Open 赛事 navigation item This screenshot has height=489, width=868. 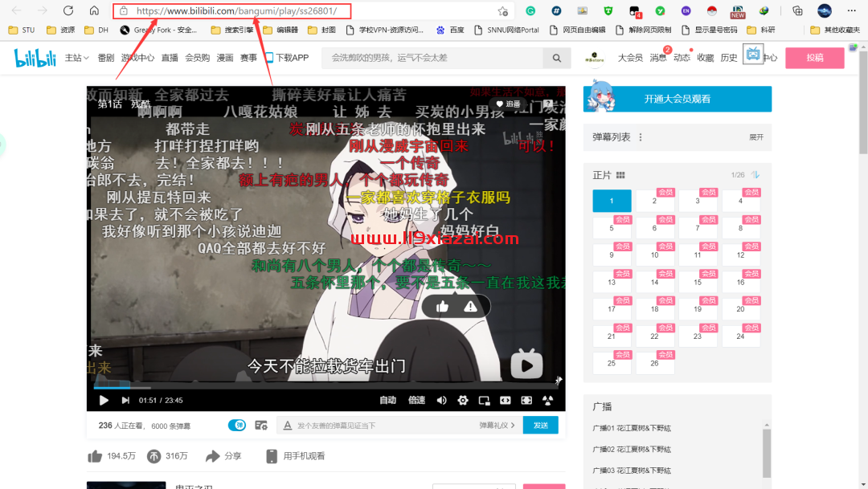tap(248, 58)
